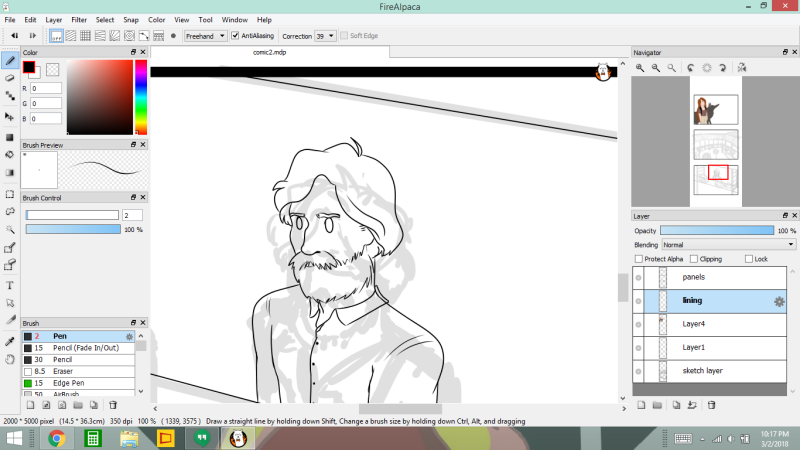Open the Snap menu
The height and width of the screenshot is (450, 800).
[x=130, y=19]
